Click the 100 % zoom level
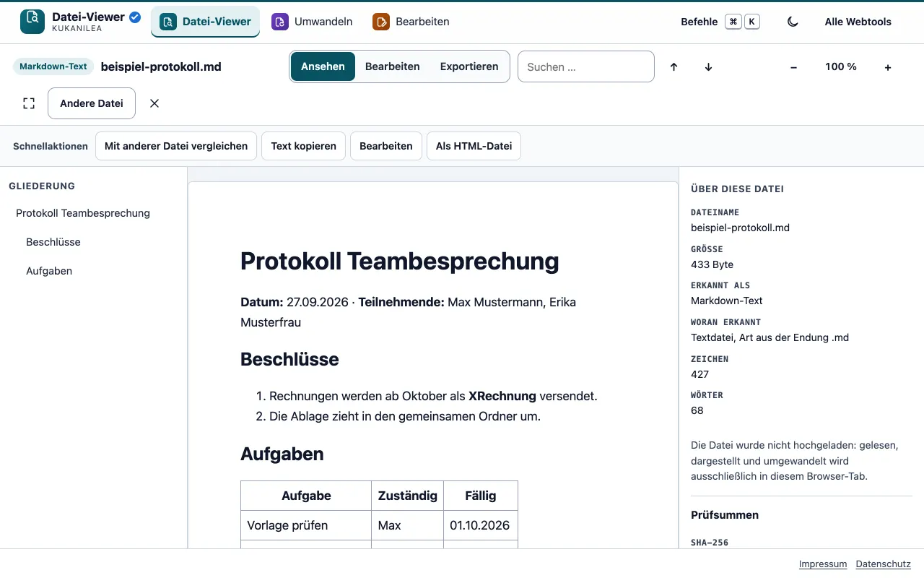The width and height of the screenshot is (924, 578). [x=841, y=66]
